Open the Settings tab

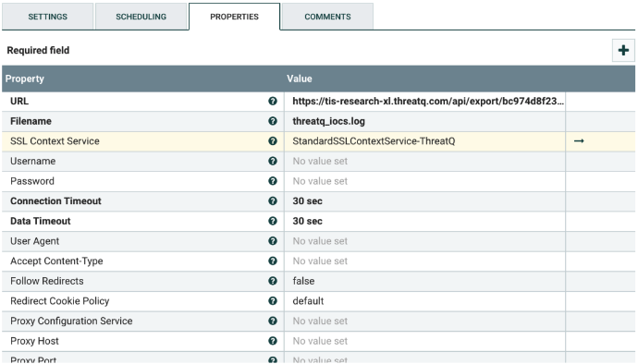pos(47,17)
